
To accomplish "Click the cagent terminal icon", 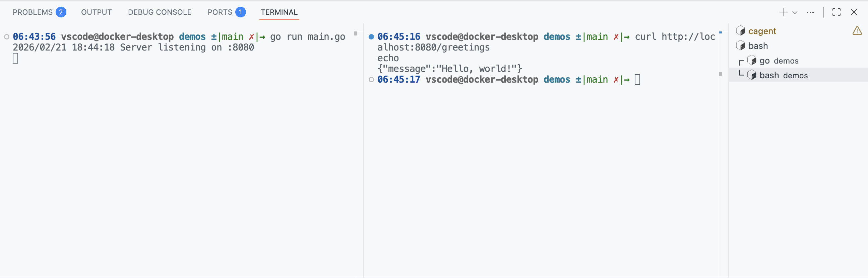I will tap(740, 31).
